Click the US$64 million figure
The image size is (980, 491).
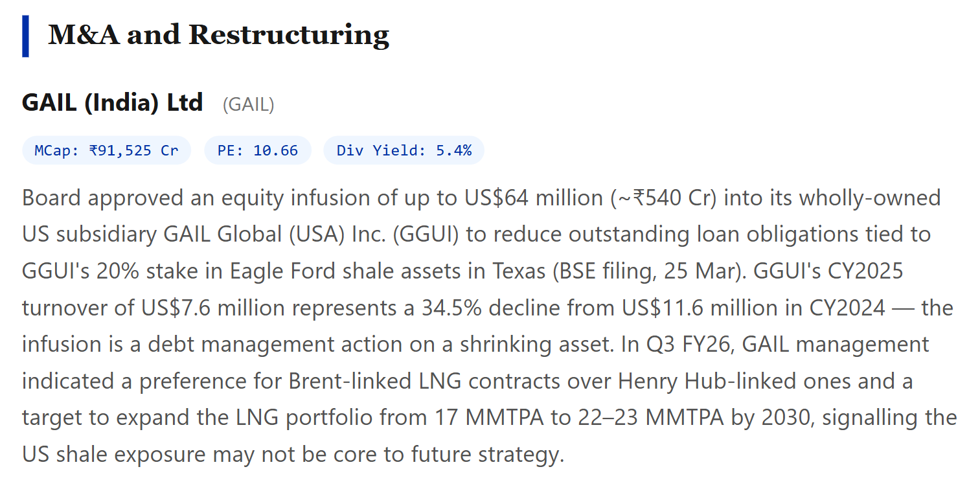pos(533,198)
